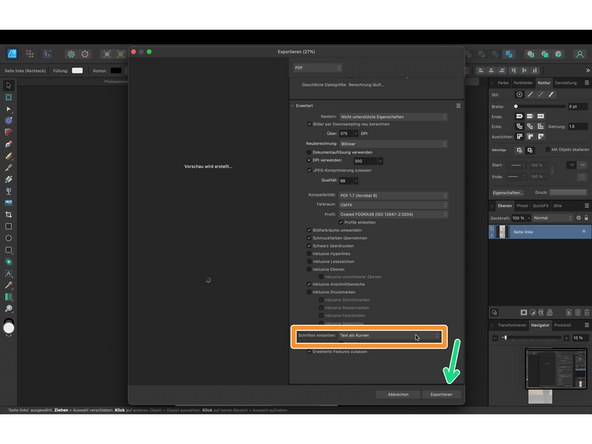592x444 pixels.
Task: Click the Navigator preview thumbnail
Action: 556,368
